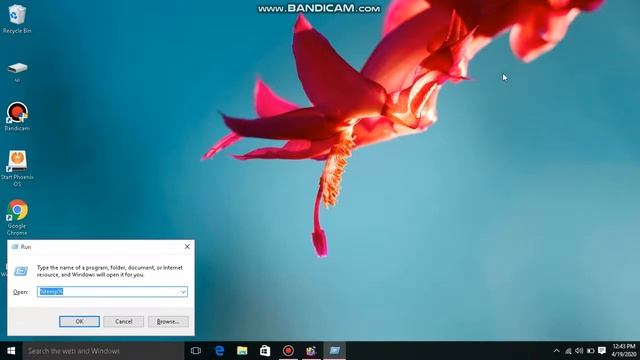The height and width of the screenshot is (360, 640).
Task: Expand the Open combo box dropdown arrow
Action: click(183, 292)
